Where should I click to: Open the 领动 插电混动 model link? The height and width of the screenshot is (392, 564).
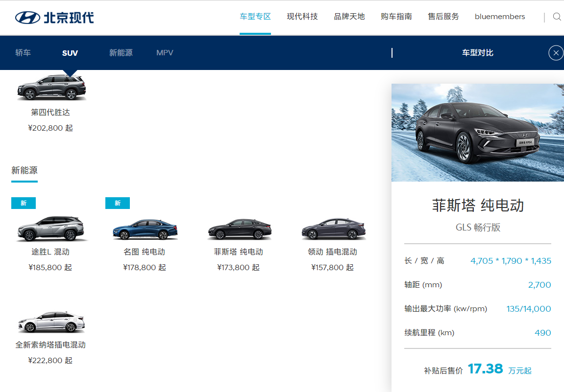pos(332,252)
